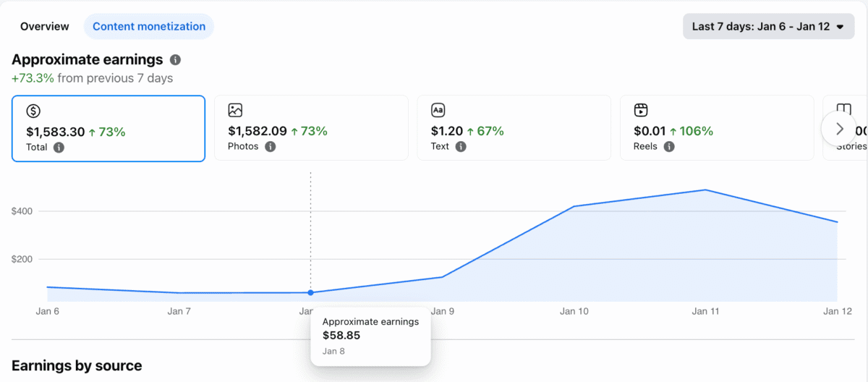Select the Text earnings card
868x382 pixels.
click(514, 128)
